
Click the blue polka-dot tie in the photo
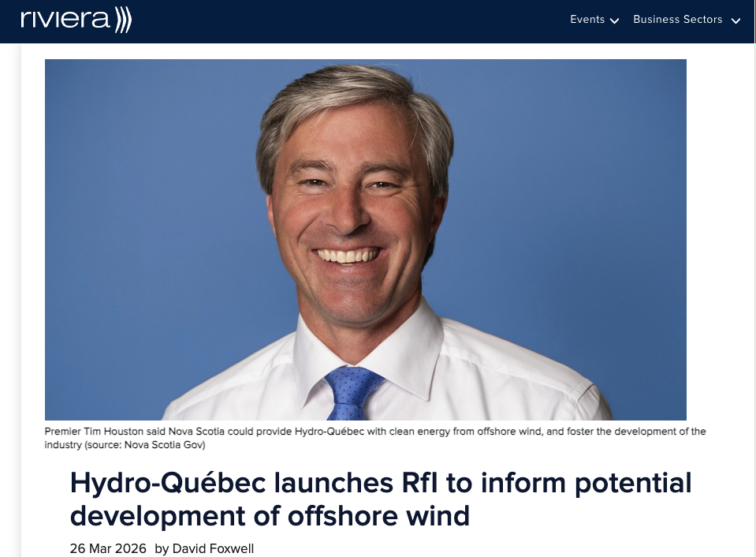(352, 392)
